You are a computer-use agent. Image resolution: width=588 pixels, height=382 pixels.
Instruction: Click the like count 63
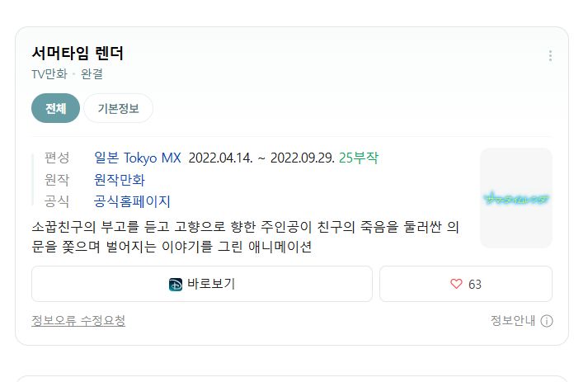pyautogui.click(x=475, y=285)
